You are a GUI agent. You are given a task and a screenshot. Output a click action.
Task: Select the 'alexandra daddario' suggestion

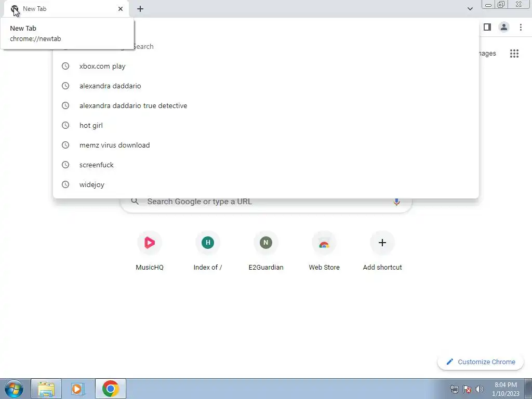pyautogui.click(x=265, y=86)
